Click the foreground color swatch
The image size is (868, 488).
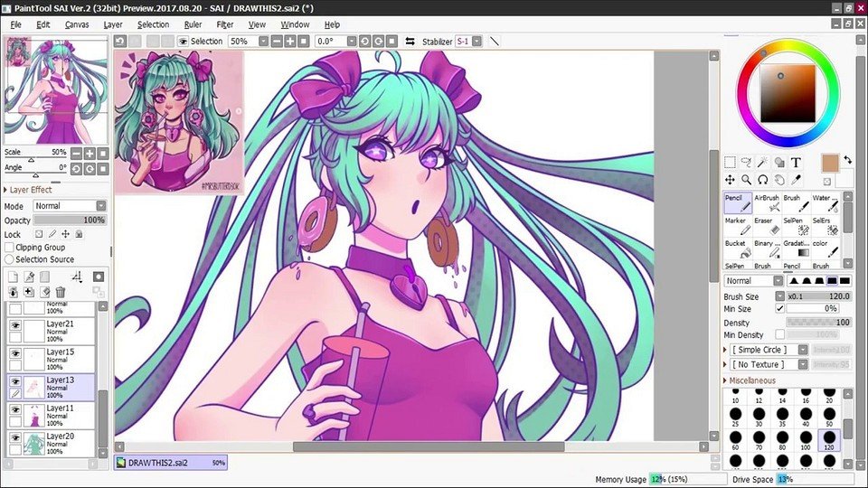[x=830, y=164]
